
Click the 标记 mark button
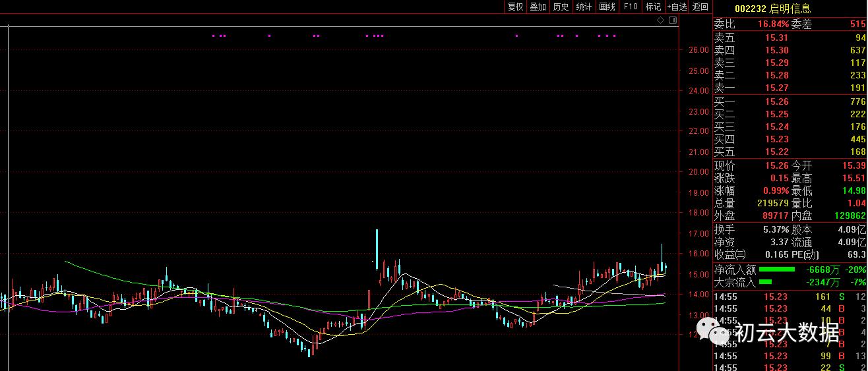653,7
